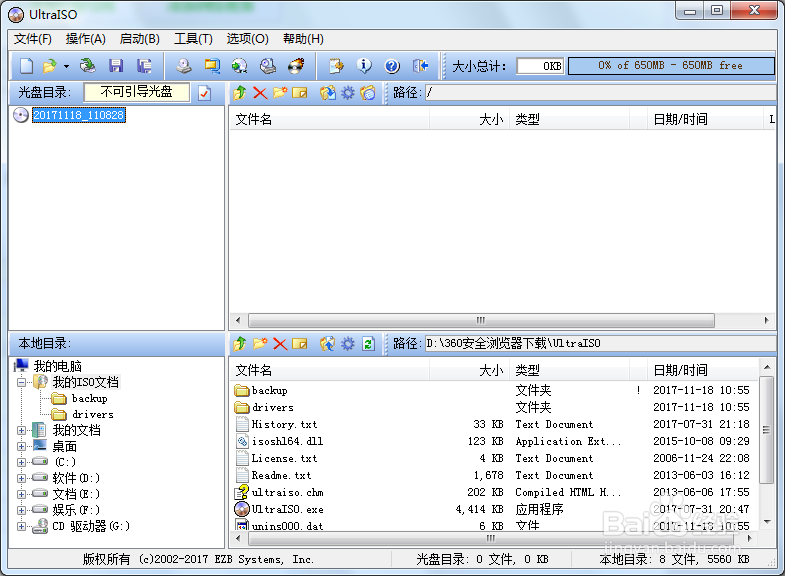Sort disc files by 文件名 column header
The height and width of the screenshot is (576, 785).
pos(329,120)
